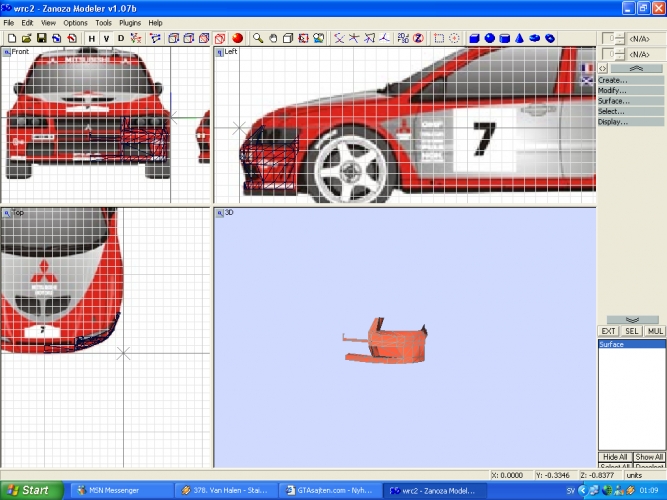
Task: Toggle the V axis lock button
Action: point(106,38)
